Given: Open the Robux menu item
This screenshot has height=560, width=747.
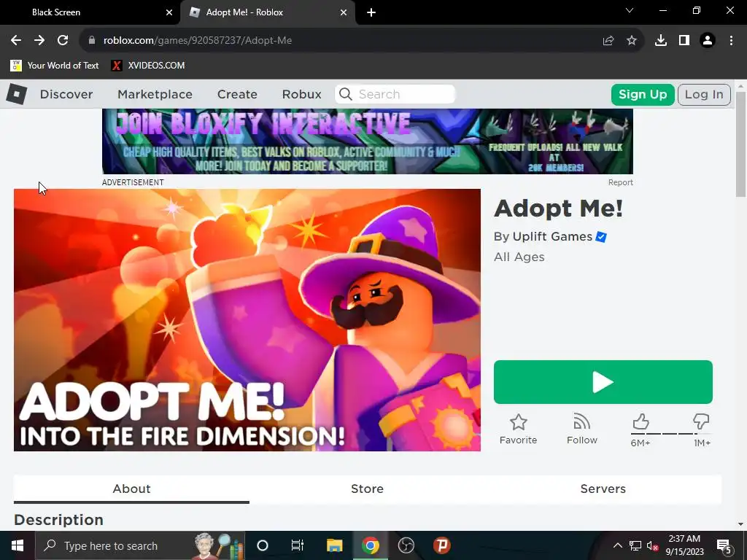Looking at the screenshot, I should (x=301, y=94).
